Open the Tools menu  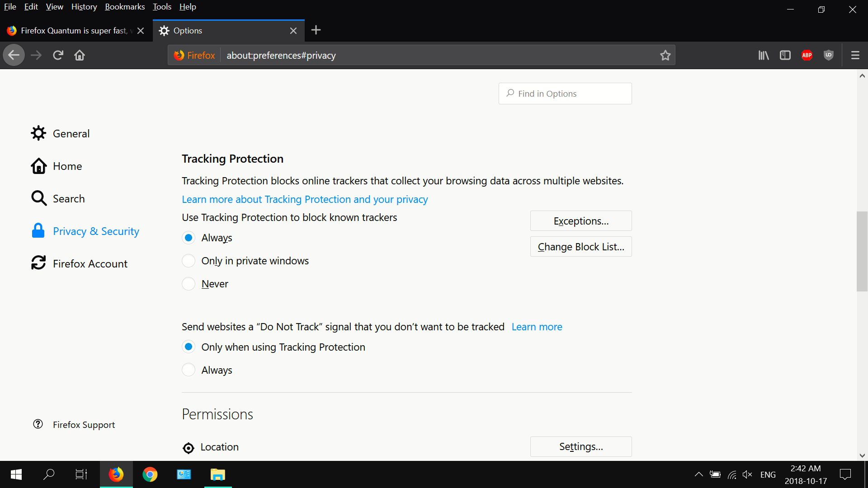(162, 7)
